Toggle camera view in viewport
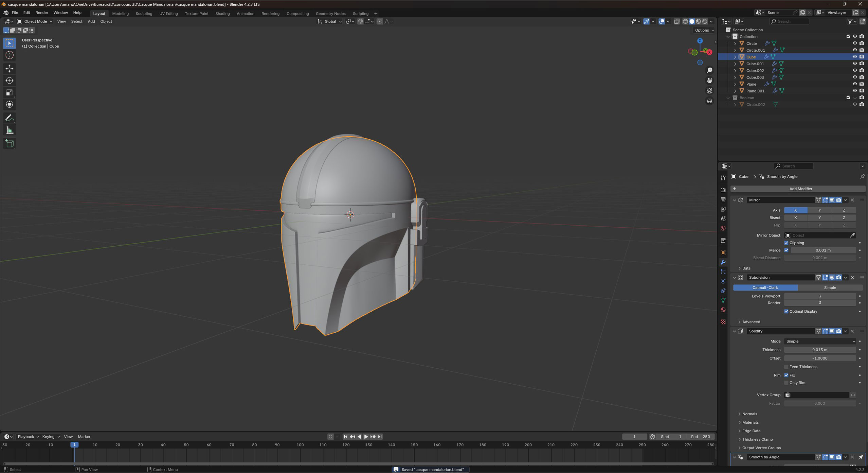This screenshot has height=473, width=868. coord(709,91)
